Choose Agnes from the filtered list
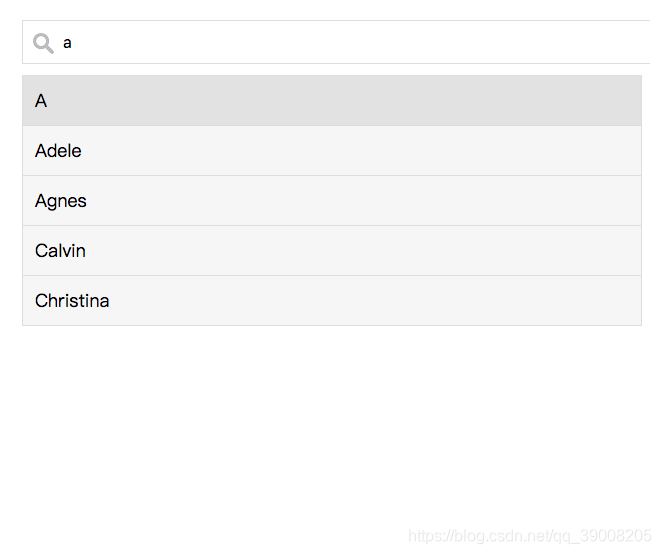The image size is (661, 554). pyautogui.click(x=332, y=201)
